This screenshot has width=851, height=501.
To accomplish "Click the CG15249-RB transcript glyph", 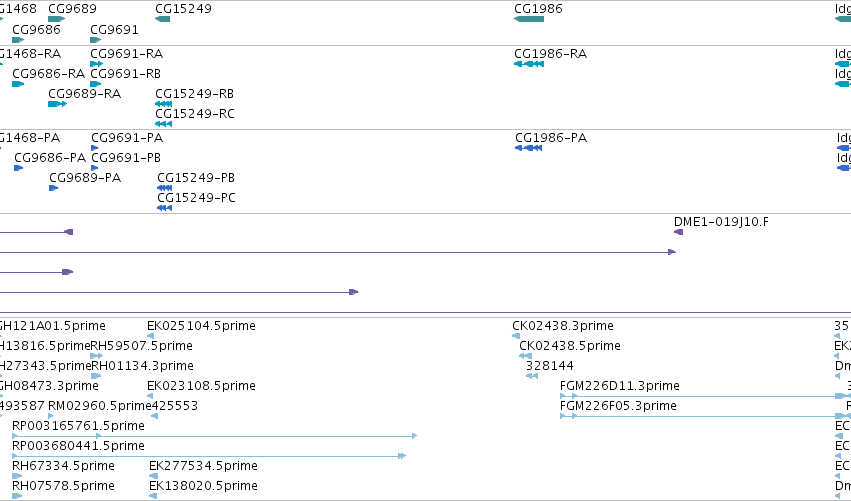I will 163,104.
